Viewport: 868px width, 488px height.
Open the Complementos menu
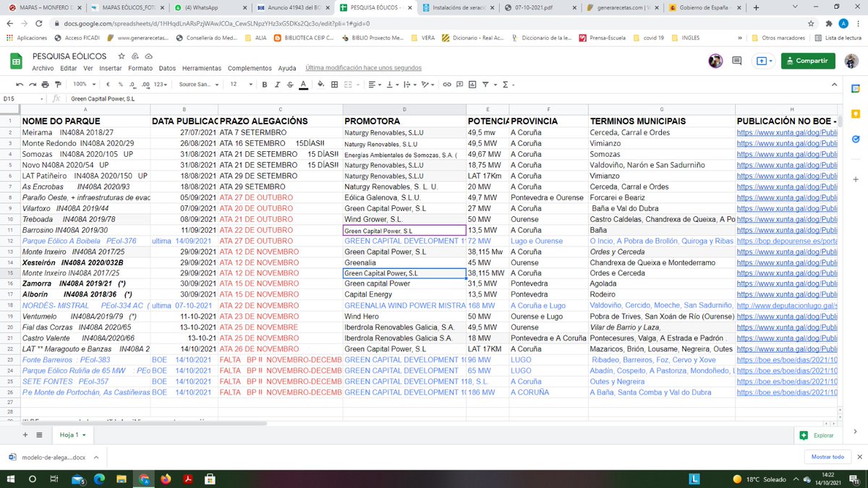click(x=250, y=68)
